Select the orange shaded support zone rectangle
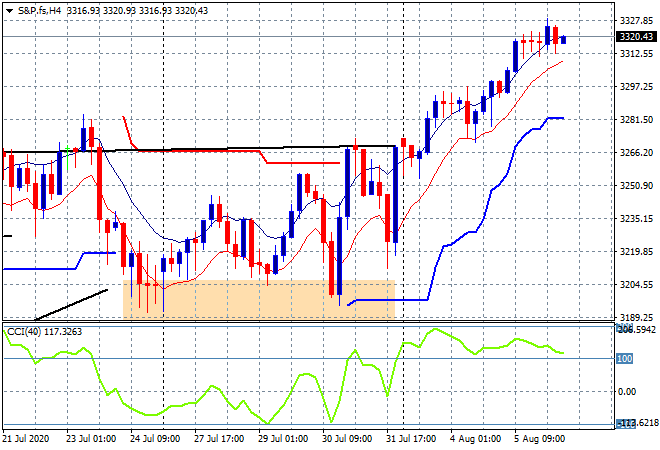Image resolution: width=660 pixels, height=450 pixels. coord(259,299)
